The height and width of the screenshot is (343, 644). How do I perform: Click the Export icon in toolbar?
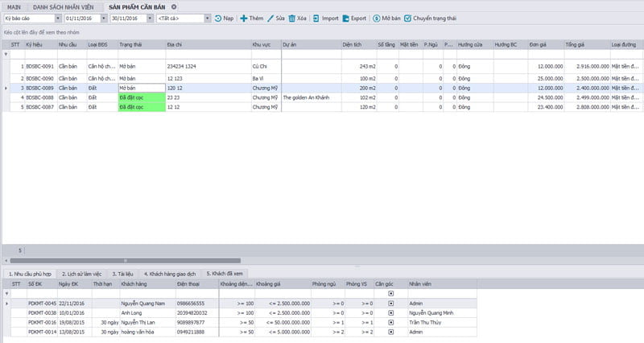click(345, 18)
